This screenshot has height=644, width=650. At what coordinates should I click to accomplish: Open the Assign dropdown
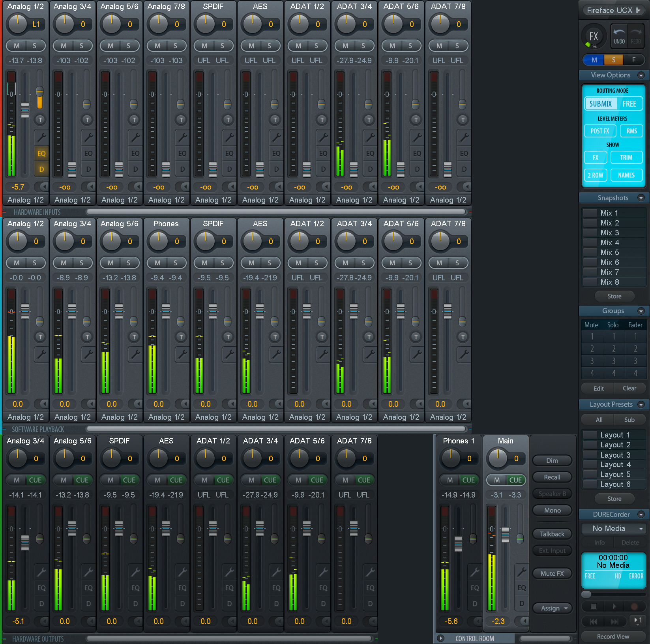click(x=552, y=608)
